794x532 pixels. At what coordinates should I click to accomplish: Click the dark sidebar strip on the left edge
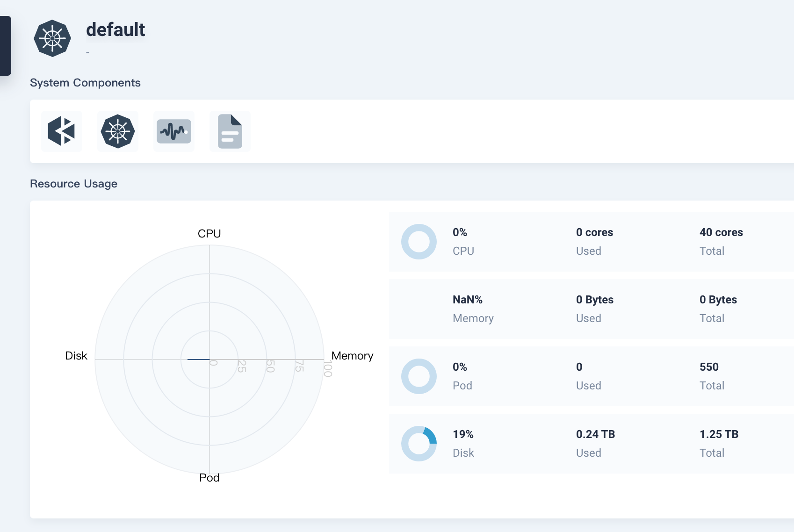[5, 45]
